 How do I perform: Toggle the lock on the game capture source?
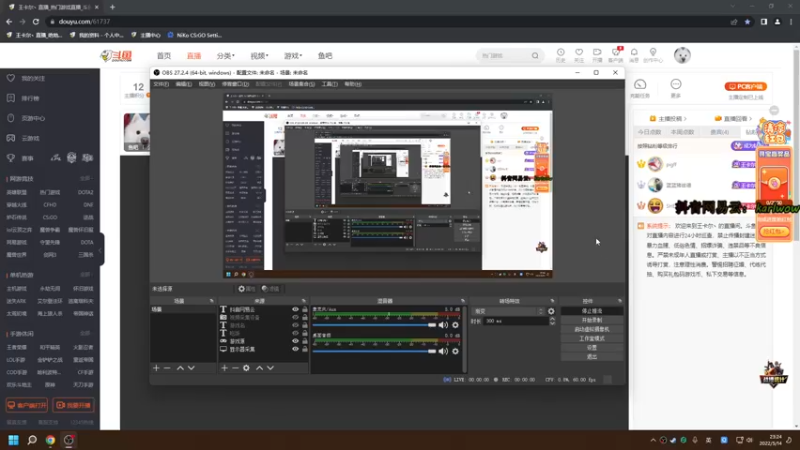coord(305,341)
